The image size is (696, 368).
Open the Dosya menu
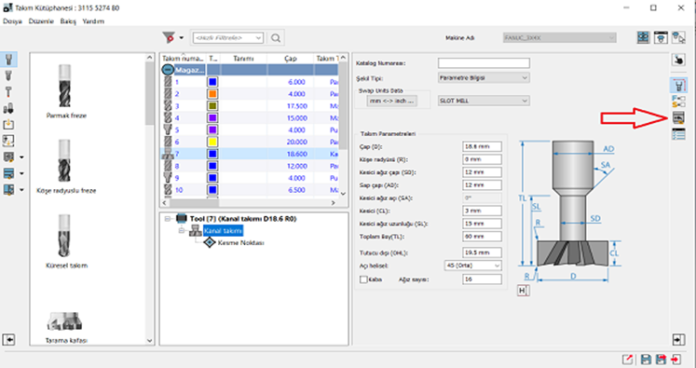12,21
